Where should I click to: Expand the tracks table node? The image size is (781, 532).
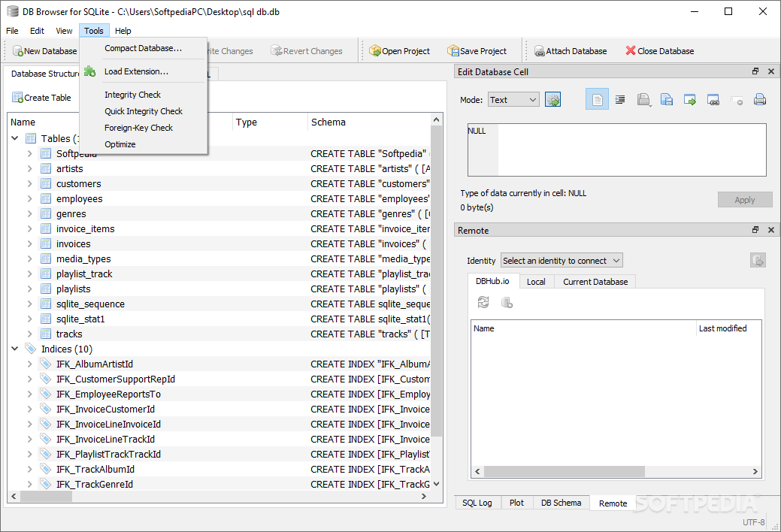30,334
